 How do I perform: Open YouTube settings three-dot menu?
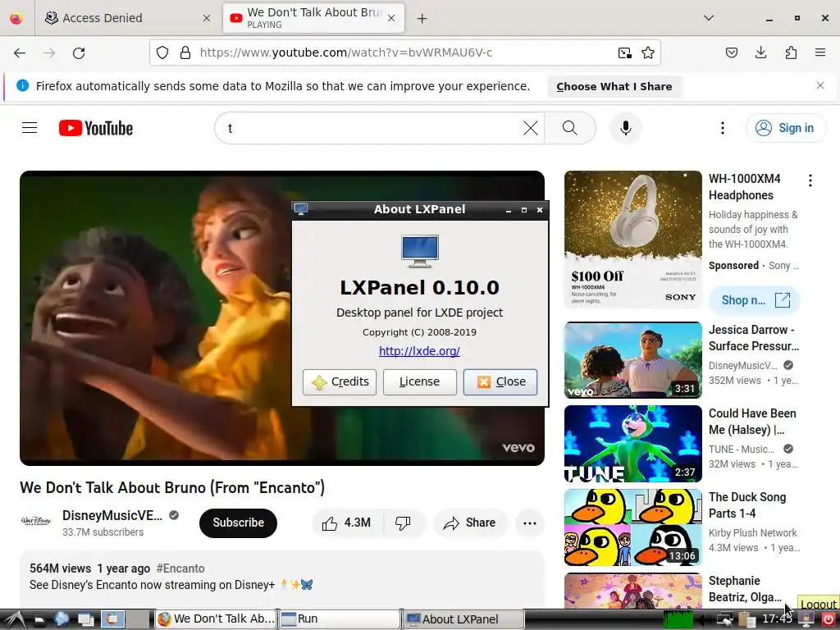(722, 128)
